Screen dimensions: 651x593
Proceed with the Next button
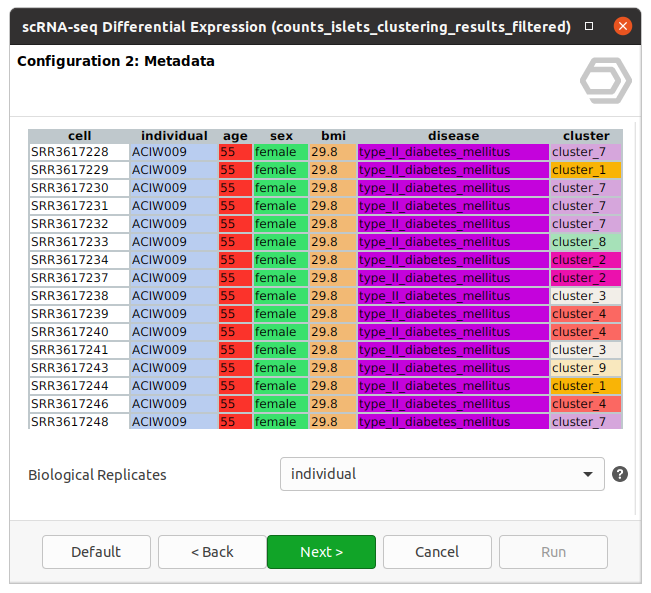coord(321,552)
